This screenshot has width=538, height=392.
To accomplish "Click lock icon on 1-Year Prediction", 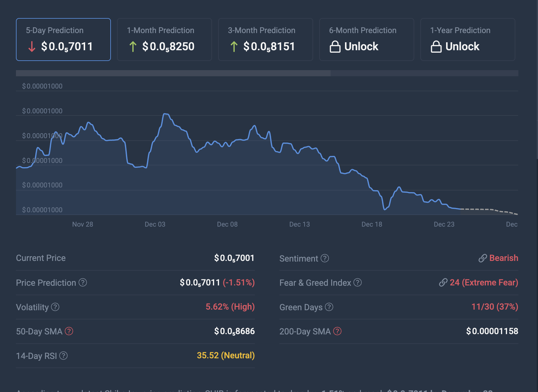I will [x=436, y=47].
